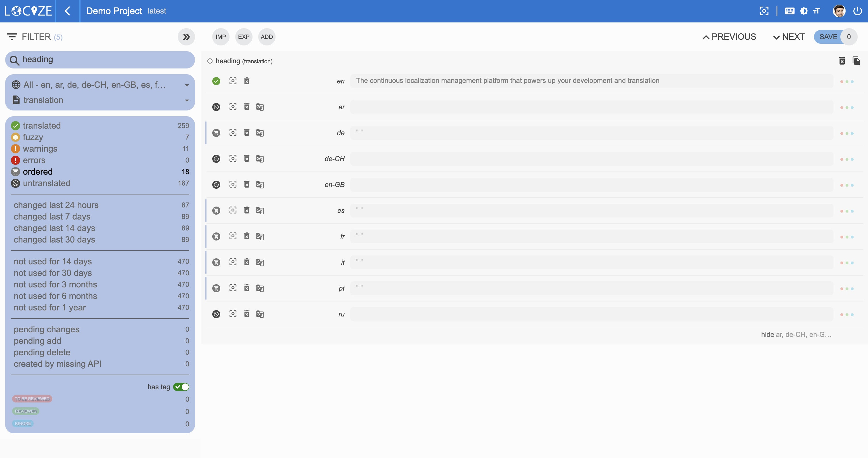This screenshot has width=868, height=458.
Task: Select the untranslated filter item
Action: click(x=47, y=183)
